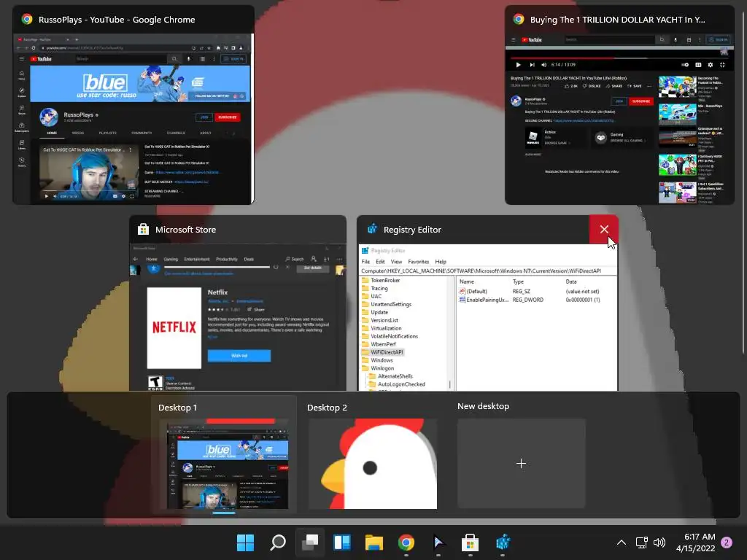Click the Microsoft Store window title
The image size is (747, 560).
pyautogui.click(x=186, y=230)
